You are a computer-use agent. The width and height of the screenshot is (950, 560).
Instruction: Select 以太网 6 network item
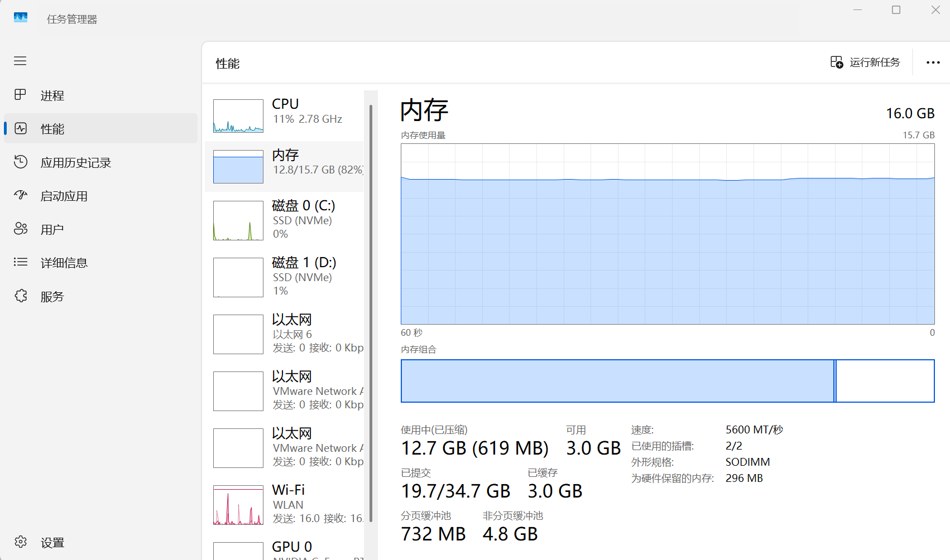click(x=285, y=334)
